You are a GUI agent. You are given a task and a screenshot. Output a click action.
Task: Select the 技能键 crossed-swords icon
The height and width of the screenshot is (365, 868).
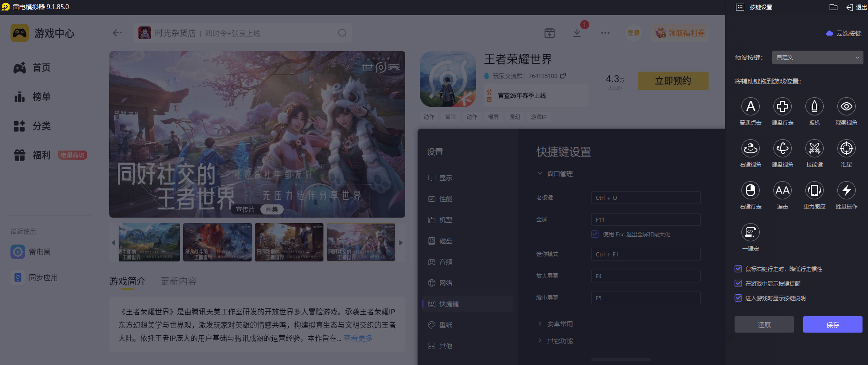point(815,148)
